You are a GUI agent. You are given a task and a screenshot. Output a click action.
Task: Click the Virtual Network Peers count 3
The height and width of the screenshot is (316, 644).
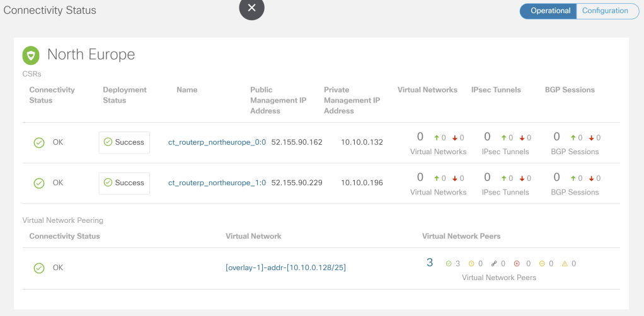click(430, 263)
